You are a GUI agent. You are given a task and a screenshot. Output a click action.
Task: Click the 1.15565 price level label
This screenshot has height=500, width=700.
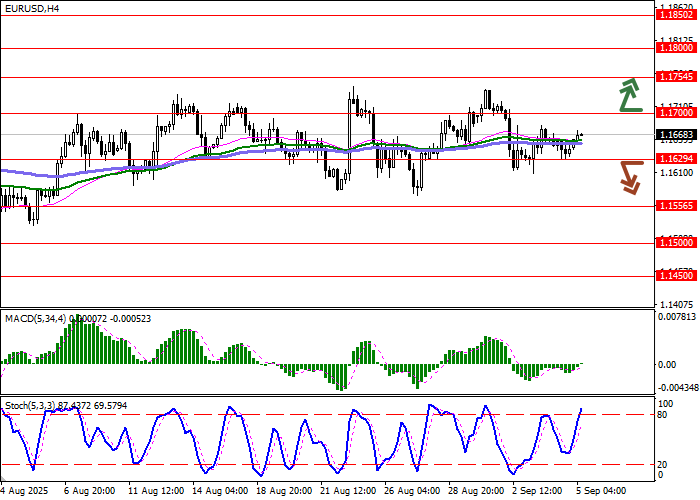(671, 205)
